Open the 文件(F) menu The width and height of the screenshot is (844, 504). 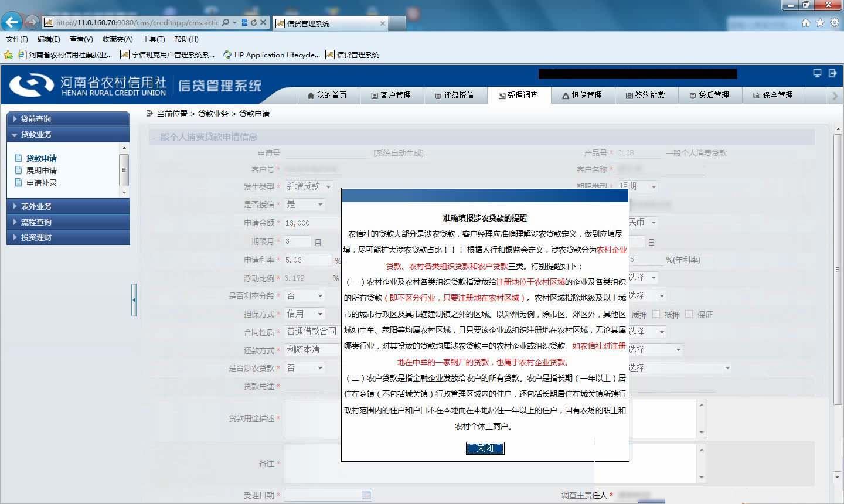click(x=17, y=39)
